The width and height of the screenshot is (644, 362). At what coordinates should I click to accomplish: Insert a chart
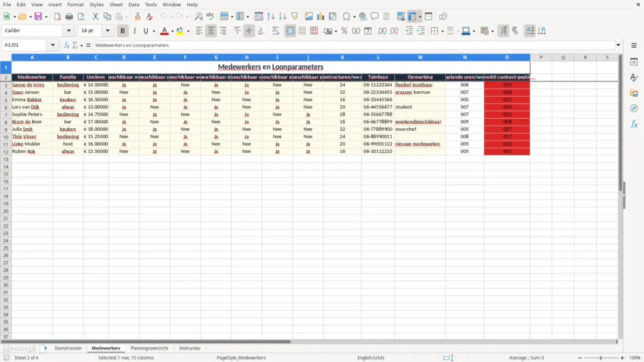[321, 16]
